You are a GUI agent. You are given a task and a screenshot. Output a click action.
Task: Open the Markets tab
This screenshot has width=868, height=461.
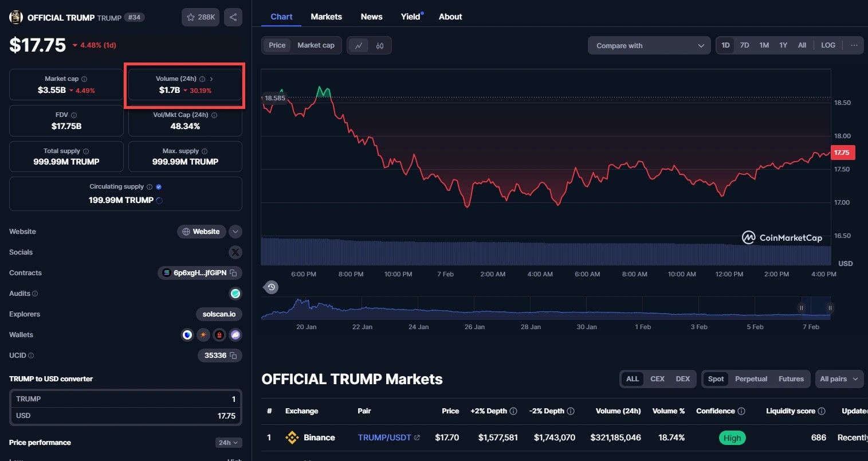click(x=327, y=17)
